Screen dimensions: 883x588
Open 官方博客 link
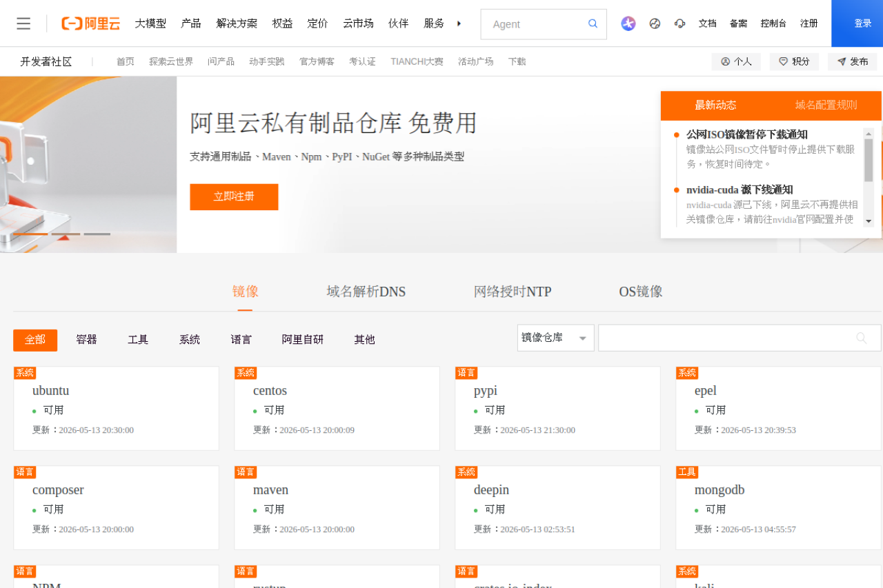click(x=317, y=61)
